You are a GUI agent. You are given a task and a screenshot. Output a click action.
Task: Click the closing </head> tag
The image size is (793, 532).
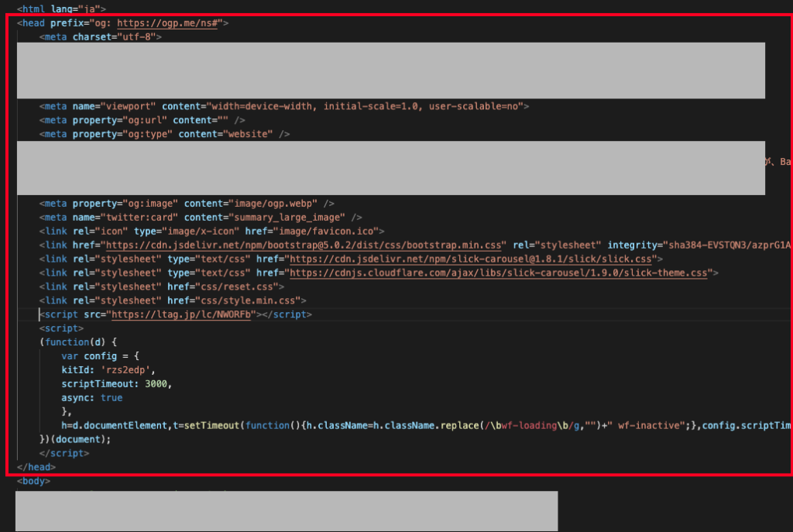click(x=36, y=467)
